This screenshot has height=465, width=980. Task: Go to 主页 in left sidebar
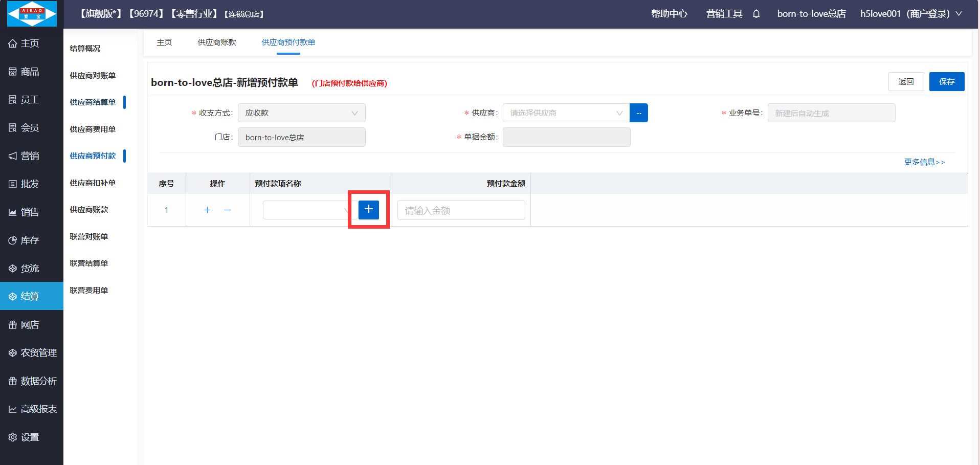click(x=30, y=43)
